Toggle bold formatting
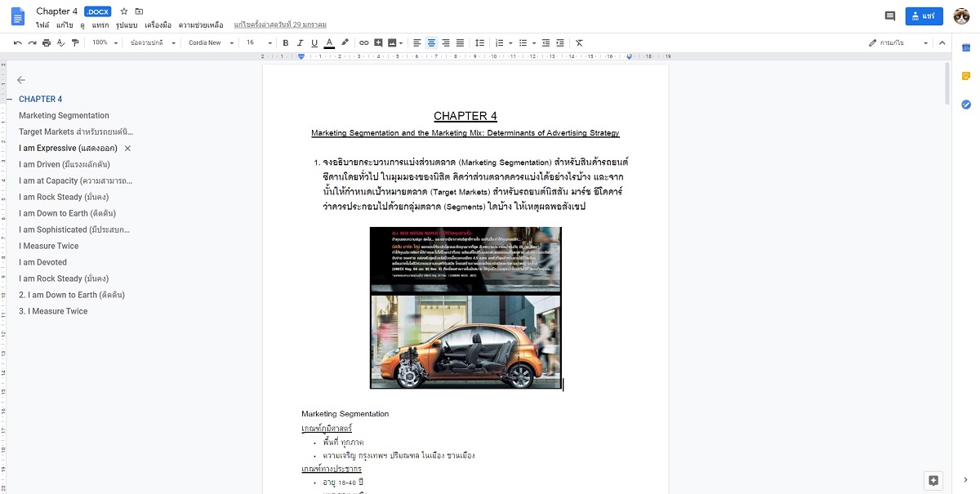This screenshot has height=494, width=980. [x=285, y=42]
